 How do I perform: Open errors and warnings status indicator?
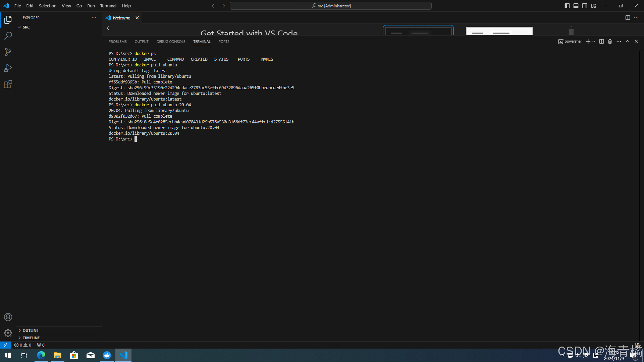tap(23, 345)
